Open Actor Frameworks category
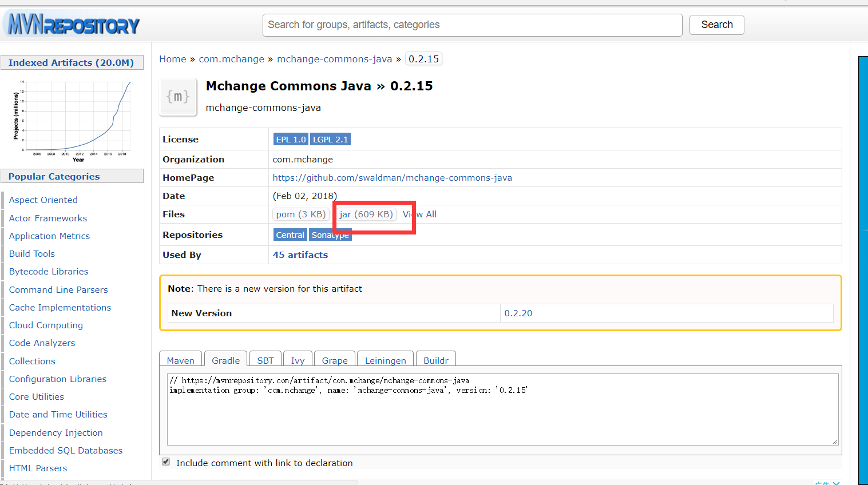The image size is (868, 485). pos(48,218)
